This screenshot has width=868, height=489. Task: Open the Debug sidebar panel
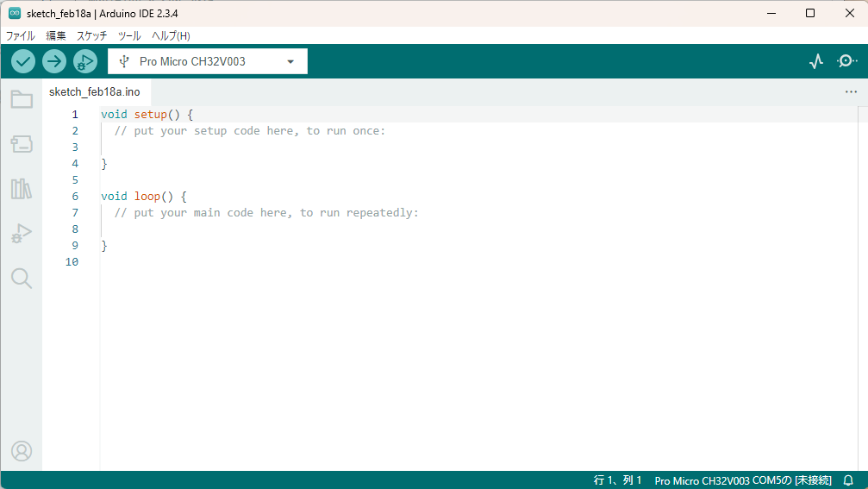pyautogui.click(x=22, y=233)
